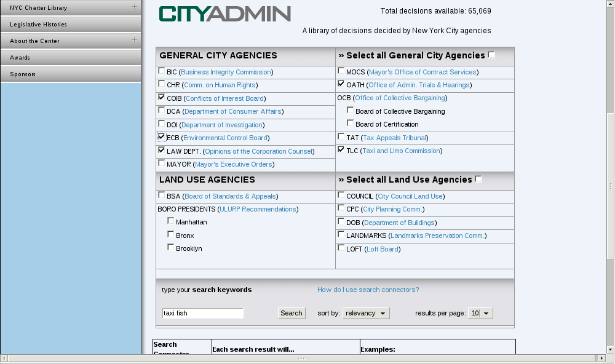Uncheck the TLC checkbox
The height and width of the screenshot is (364, 615).
click(341, 149)
